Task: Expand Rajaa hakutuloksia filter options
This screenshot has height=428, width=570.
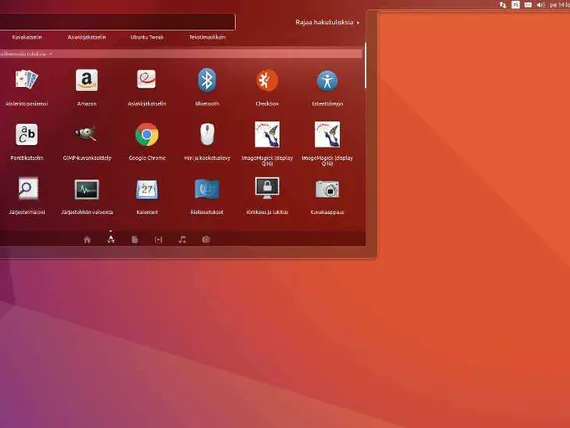Action: tap(327, 22)
